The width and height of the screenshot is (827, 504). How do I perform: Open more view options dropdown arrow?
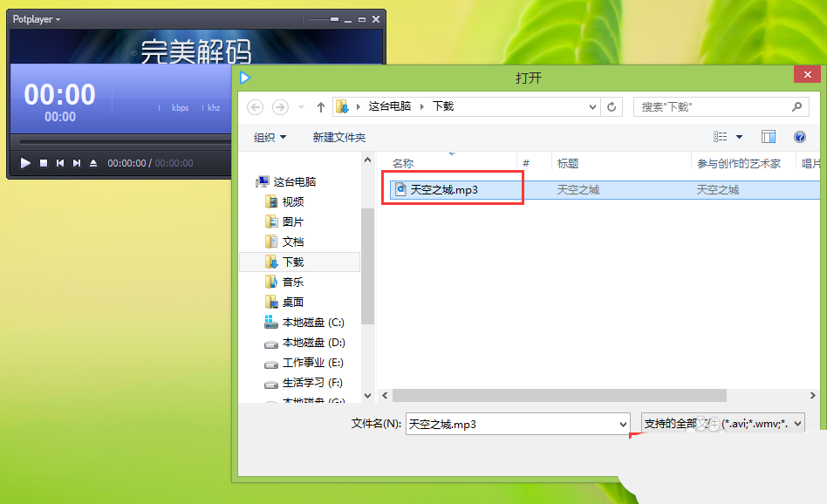739,137
